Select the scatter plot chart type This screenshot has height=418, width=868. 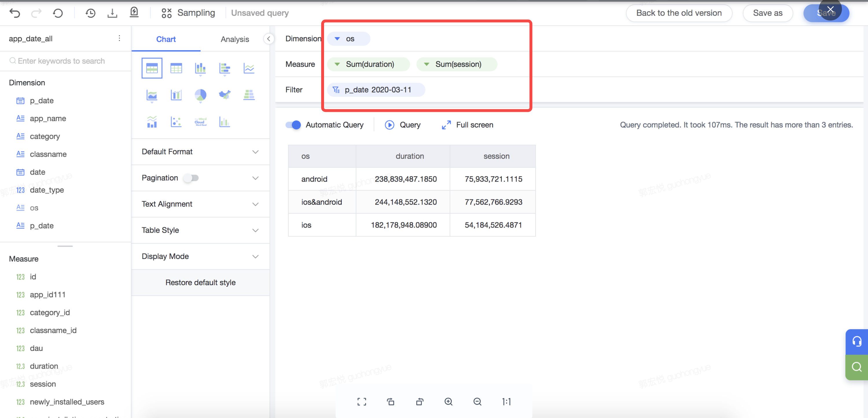[x=176, y=122]
